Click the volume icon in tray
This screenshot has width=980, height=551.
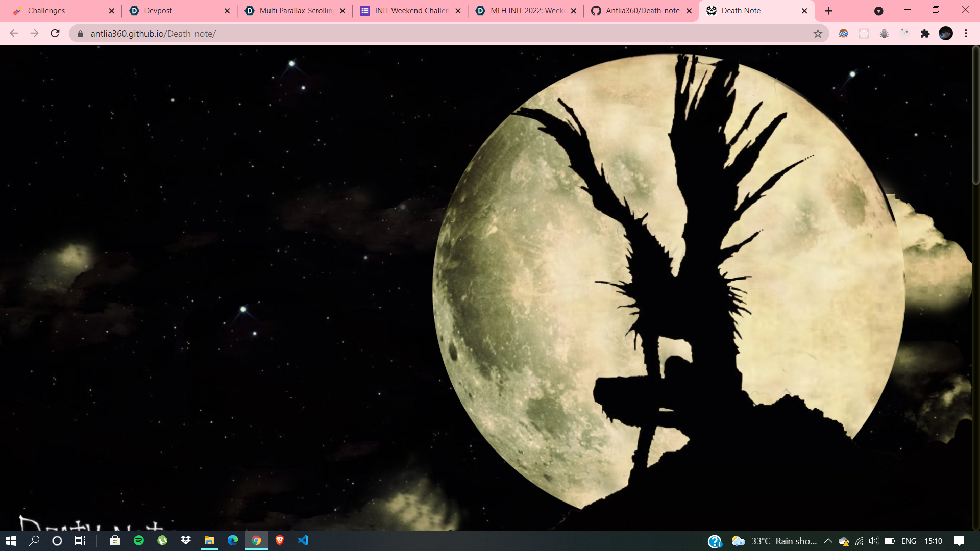[873, 541]
